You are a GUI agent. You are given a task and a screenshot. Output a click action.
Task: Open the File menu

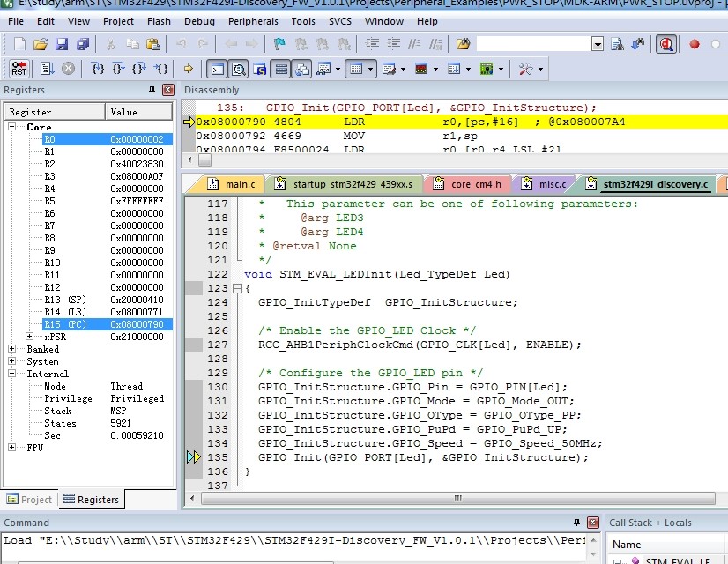(16, 21)
